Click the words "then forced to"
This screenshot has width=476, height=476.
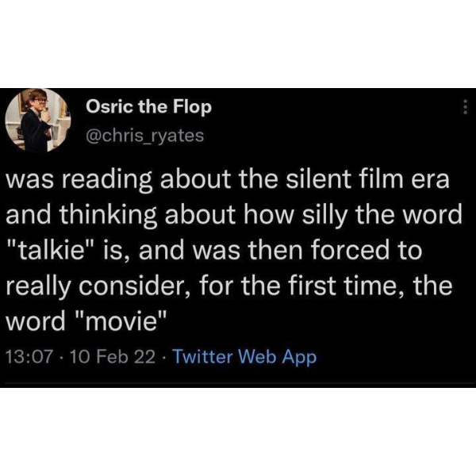click(336, 251)
